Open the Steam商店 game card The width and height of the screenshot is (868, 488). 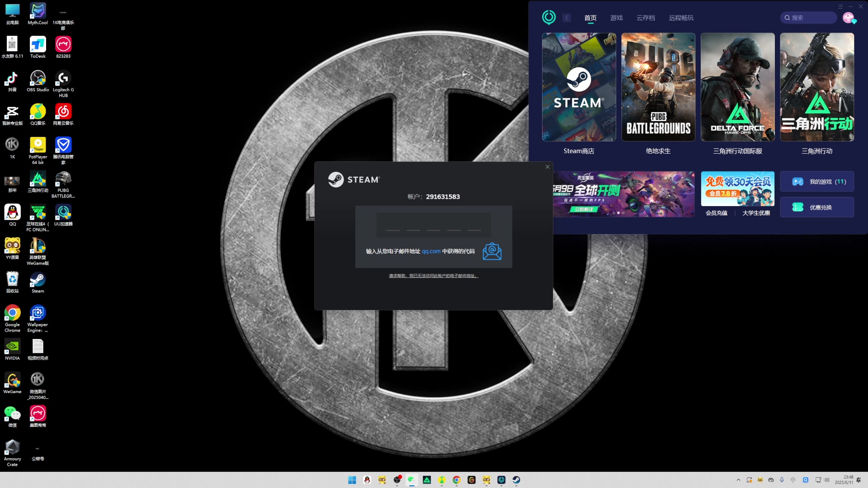[x=579, y=87]
